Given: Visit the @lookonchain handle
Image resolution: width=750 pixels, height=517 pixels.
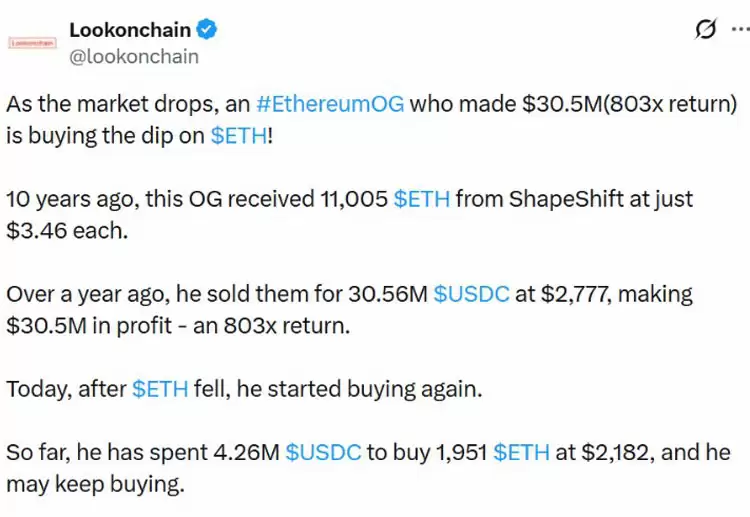Looking at the screenshot, I should point(134,57).
